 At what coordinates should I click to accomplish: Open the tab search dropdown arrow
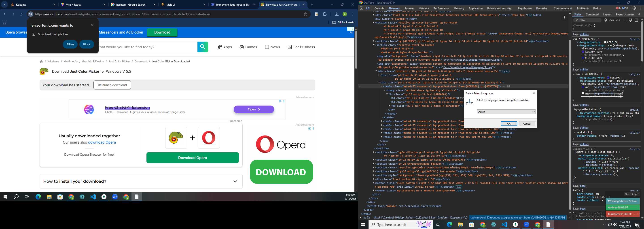[4, 4]
